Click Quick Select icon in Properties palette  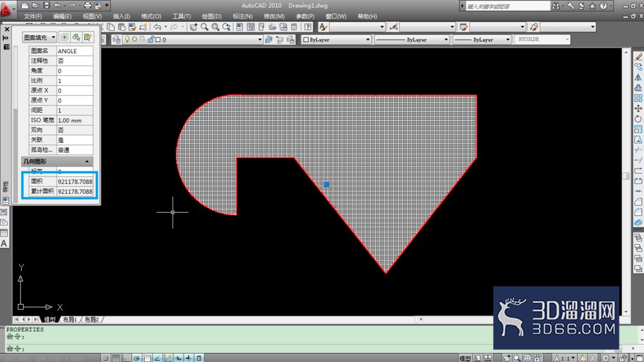88,37
